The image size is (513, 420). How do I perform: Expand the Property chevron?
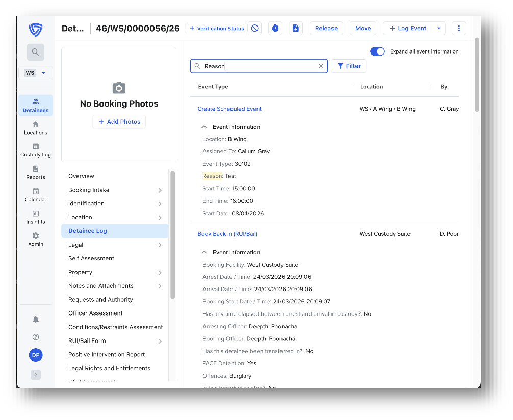tap(160, 273)
